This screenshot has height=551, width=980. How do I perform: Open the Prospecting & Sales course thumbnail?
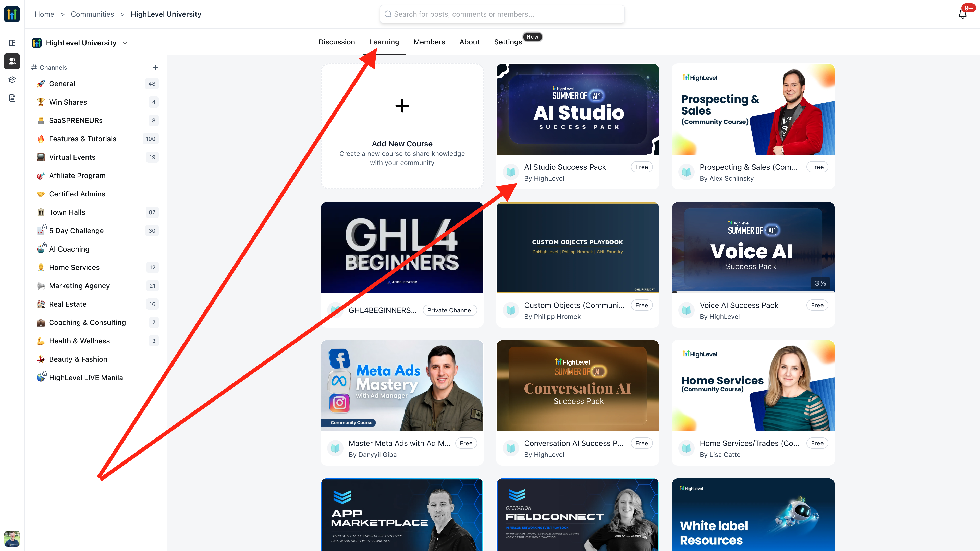pos(753,109)
